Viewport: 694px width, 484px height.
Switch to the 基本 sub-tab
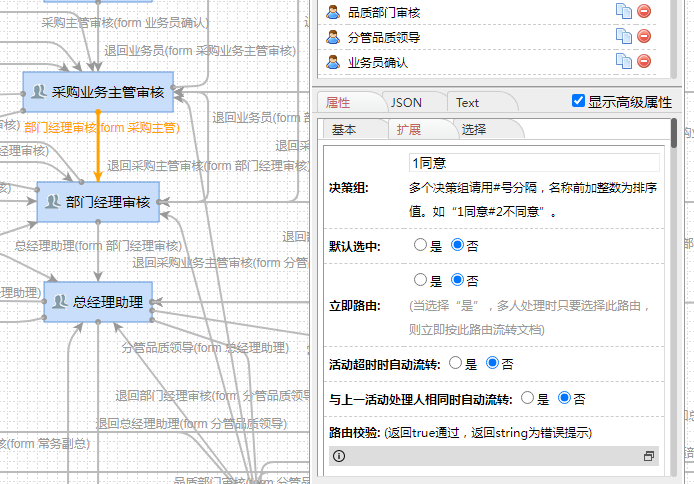[x=343, y=130]
